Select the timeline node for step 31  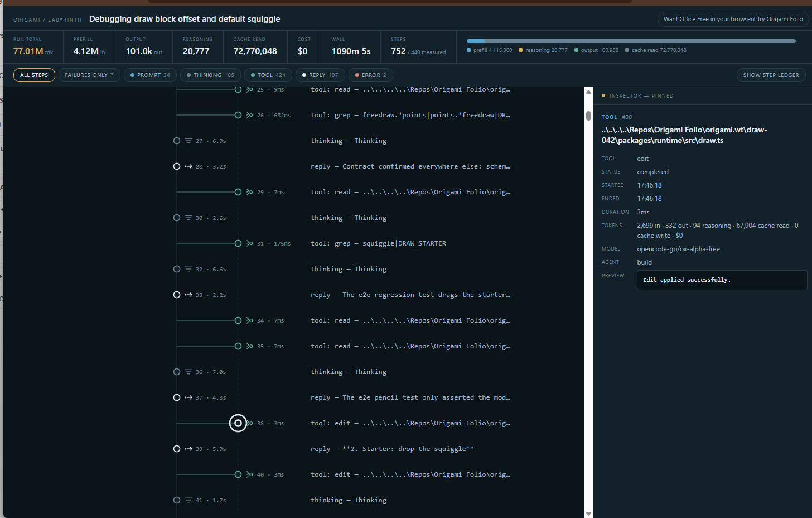coord(238,243)
